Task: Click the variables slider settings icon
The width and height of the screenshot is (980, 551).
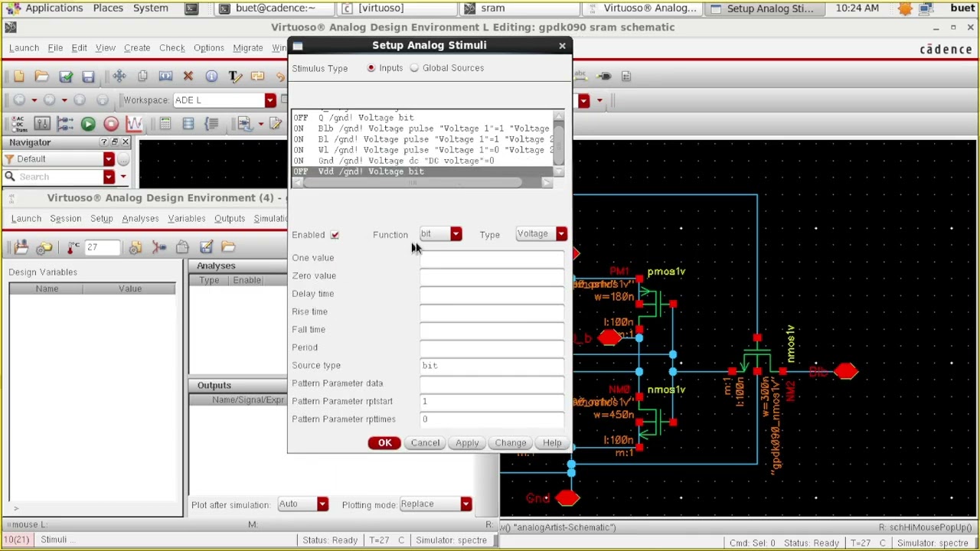Action: [x=42, y=124]
